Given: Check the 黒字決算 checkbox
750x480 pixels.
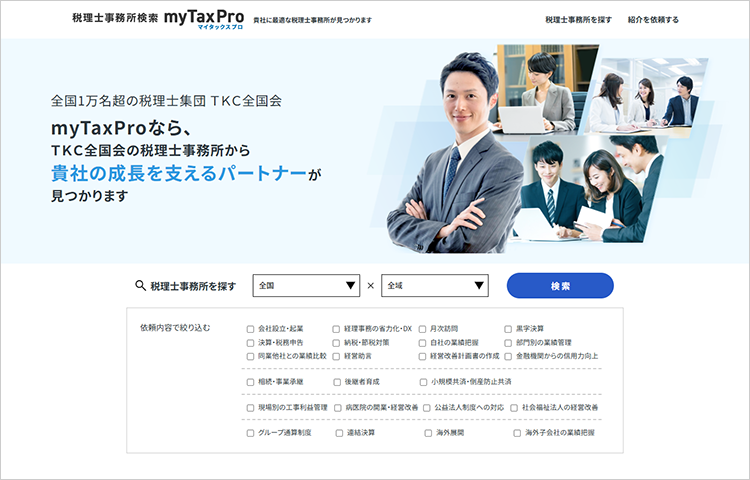Looking at the screenshot, I should point(508,329).
